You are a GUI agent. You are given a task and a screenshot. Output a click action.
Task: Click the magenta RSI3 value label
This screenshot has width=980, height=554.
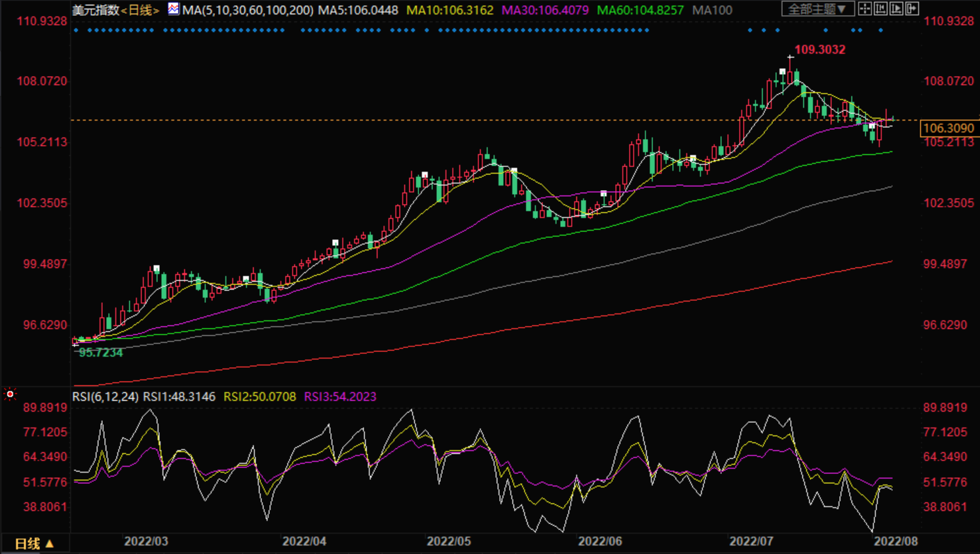pos(339,397)
